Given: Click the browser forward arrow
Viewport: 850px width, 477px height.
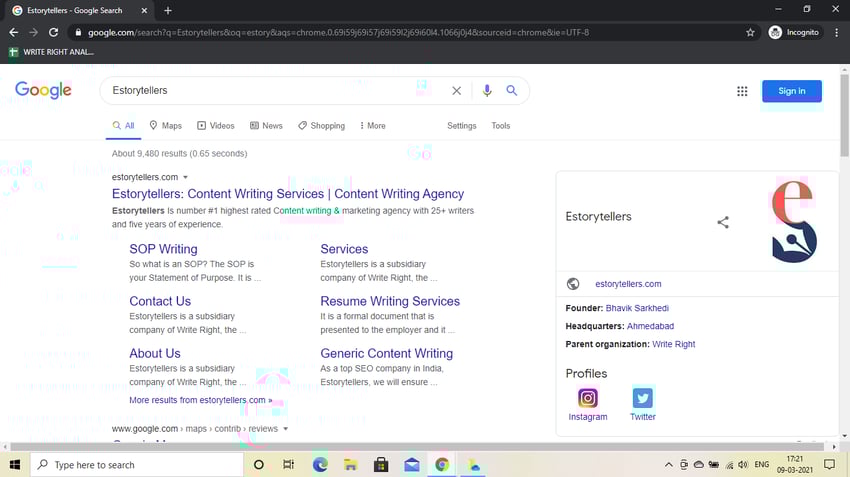Looking at the screenshot, I should pyautogui.click(x=34, y=33).
